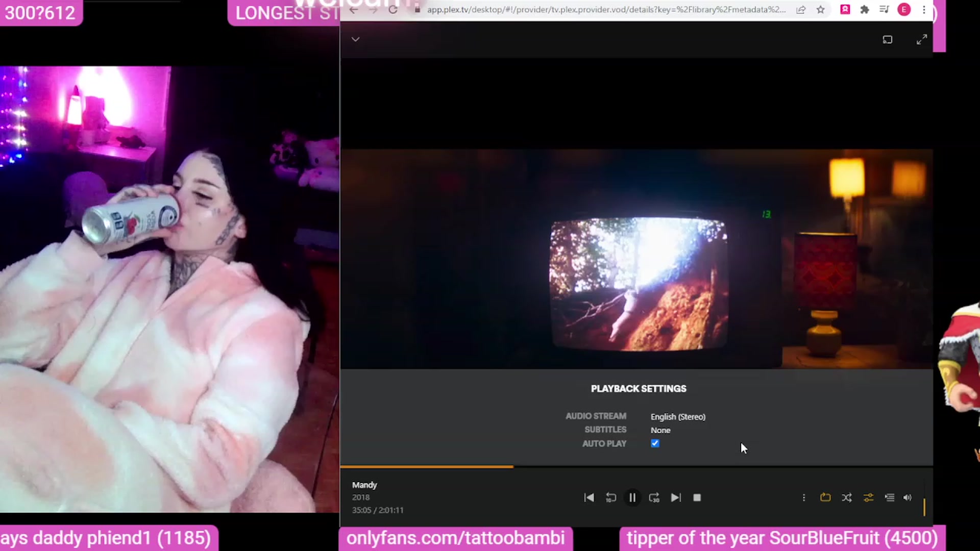The image size is (980, 551).
Task: Pause the Mandy movie playback
Action: point(632,497)
